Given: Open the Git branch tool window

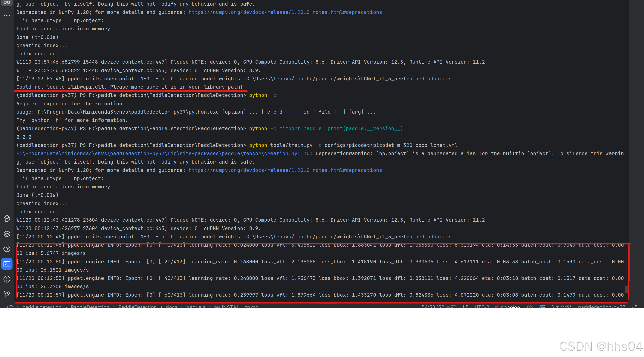Looking at the screenshot, I should [7, 294].
